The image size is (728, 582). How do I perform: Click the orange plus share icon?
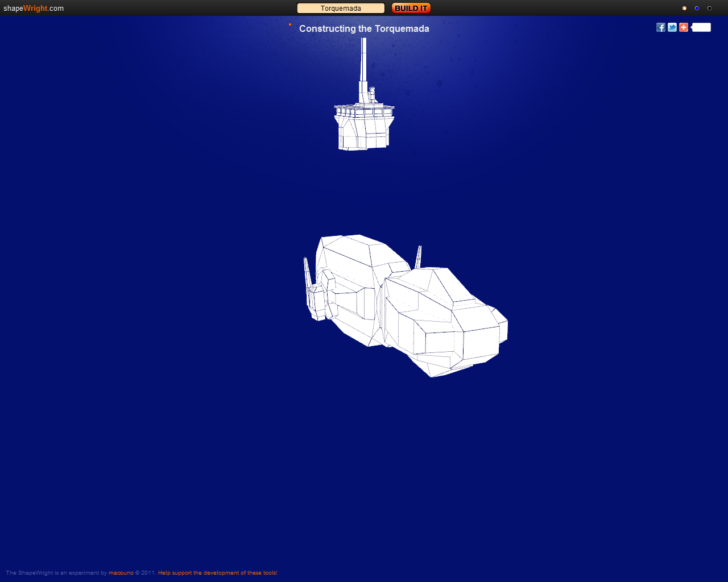click(x=683, y=27)
